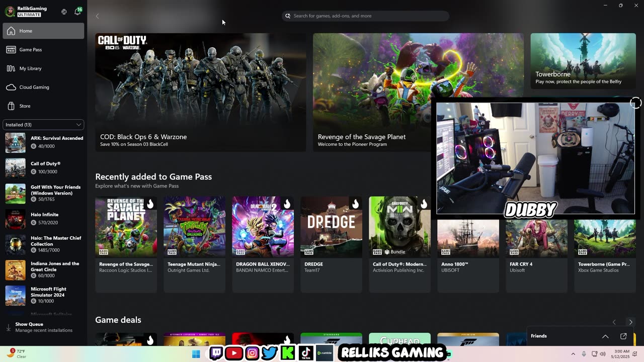Show hidden system tray icons
Screen dimensions: 644x362
[573, 354]
